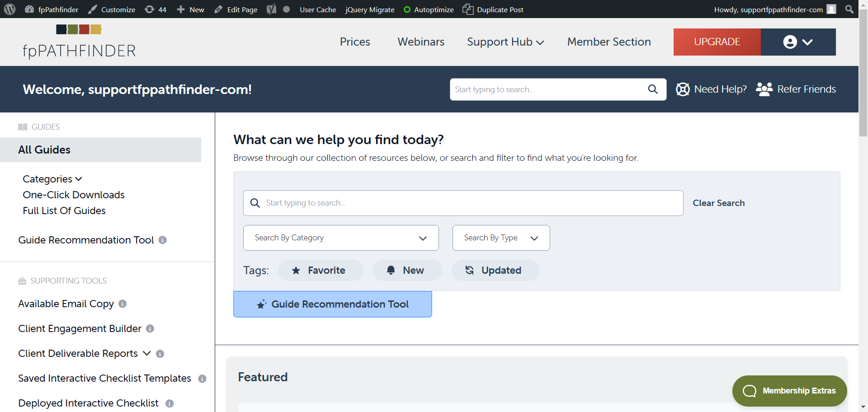The image size is (868, 412).
Task: Click the search icon in header search box
Action: (x=653, y=89)
